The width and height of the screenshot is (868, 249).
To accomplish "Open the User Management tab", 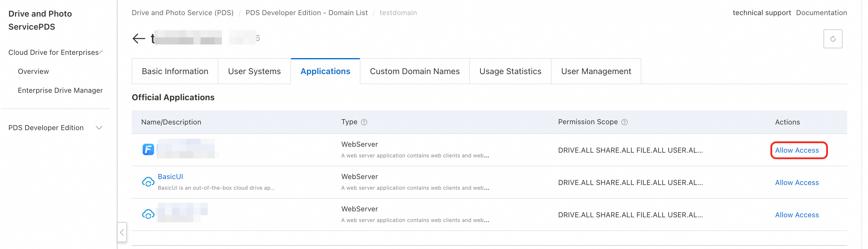I will [596, 71].
